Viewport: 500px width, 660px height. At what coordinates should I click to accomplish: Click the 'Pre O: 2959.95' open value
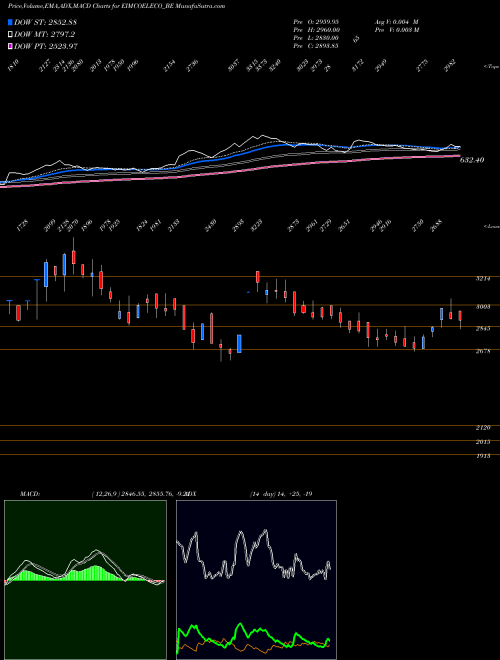pyautogui.click(x=316, y=21)
